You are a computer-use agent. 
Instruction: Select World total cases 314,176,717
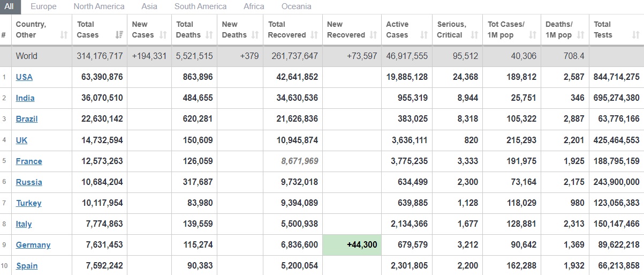pos(100,56)
